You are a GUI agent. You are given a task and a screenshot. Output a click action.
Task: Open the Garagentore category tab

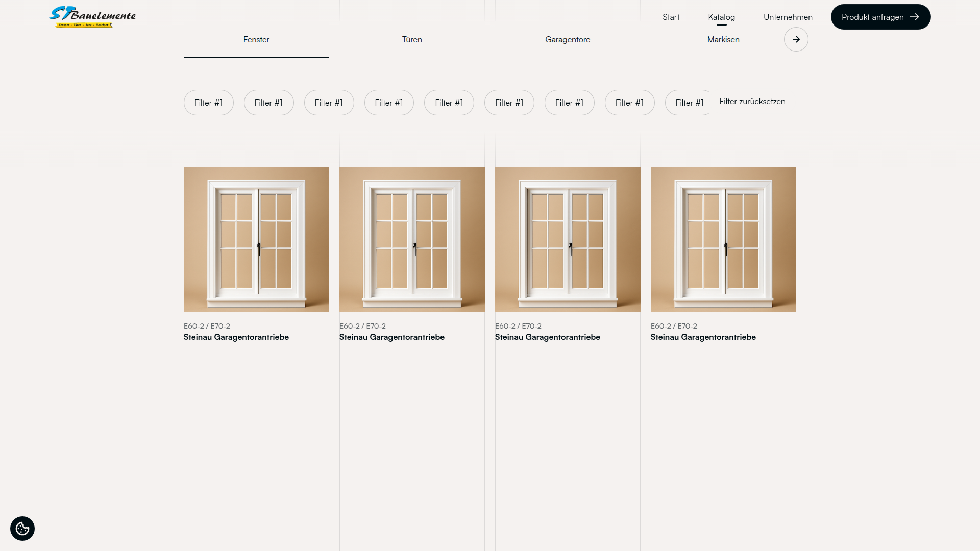(x=568, y=39)
